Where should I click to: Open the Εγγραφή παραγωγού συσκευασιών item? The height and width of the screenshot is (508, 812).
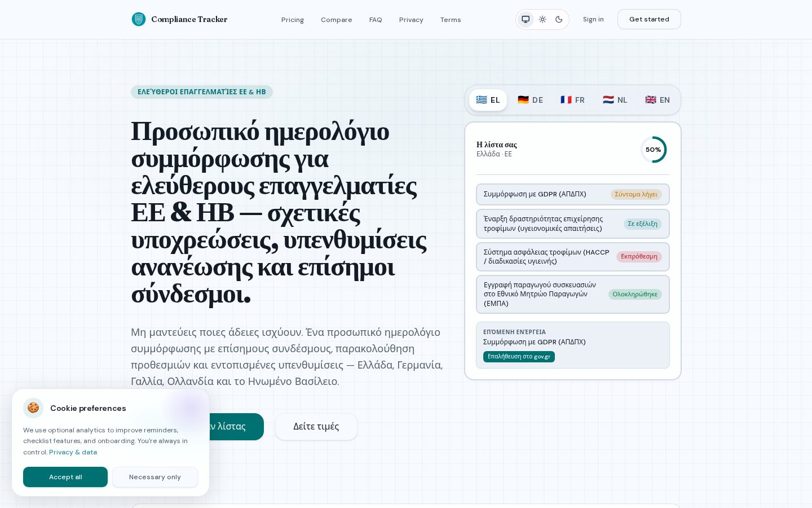pos(573,294)
